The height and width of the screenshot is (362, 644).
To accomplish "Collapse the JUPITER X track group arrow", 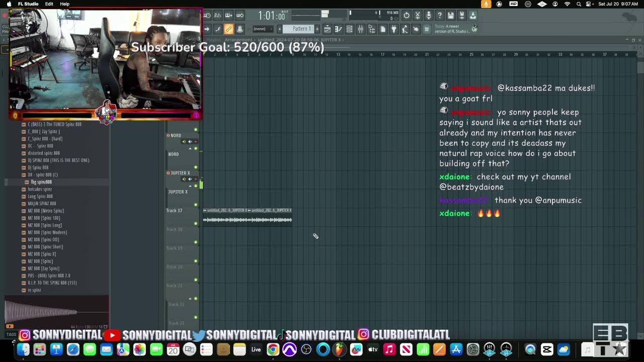I will [190, 186].
